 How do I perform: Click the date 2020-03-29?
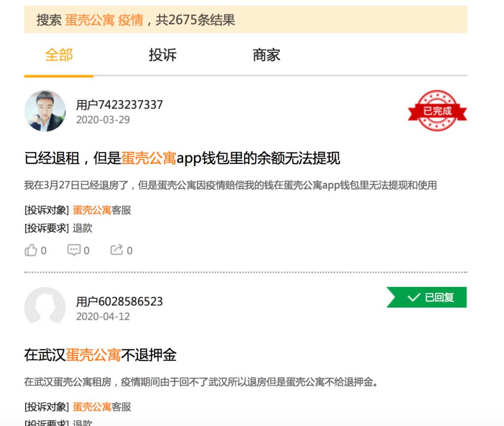103,120
